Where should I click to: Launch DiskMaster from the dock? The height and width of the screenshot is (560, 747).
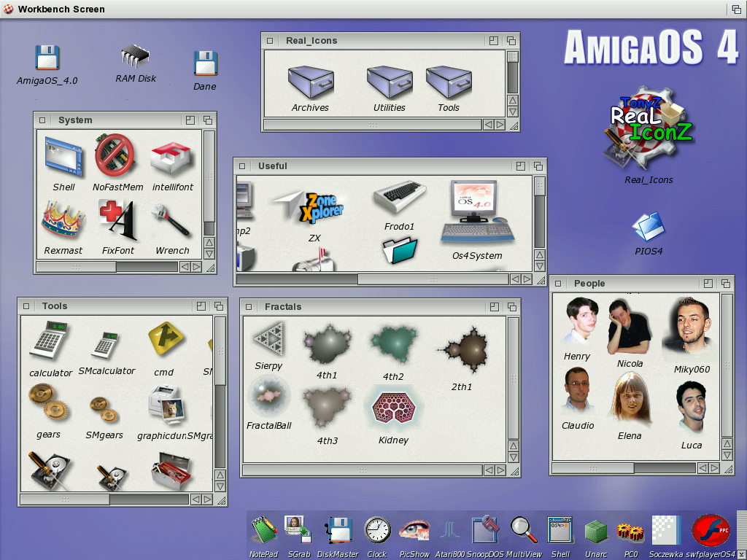click(x=338, y=531)
